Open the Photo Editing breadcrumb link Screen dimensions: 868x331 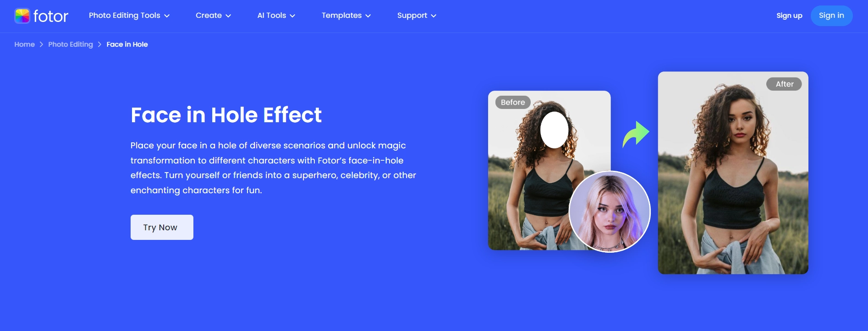(x=71, y=44)
